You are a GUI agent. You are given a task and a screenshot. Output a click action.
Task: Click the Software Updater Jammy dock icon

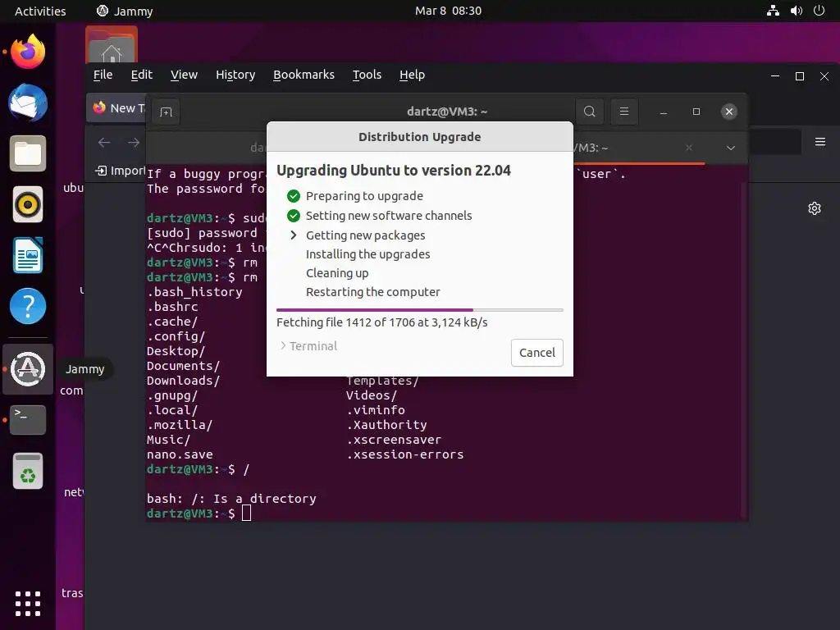click(x=28, y=369)
